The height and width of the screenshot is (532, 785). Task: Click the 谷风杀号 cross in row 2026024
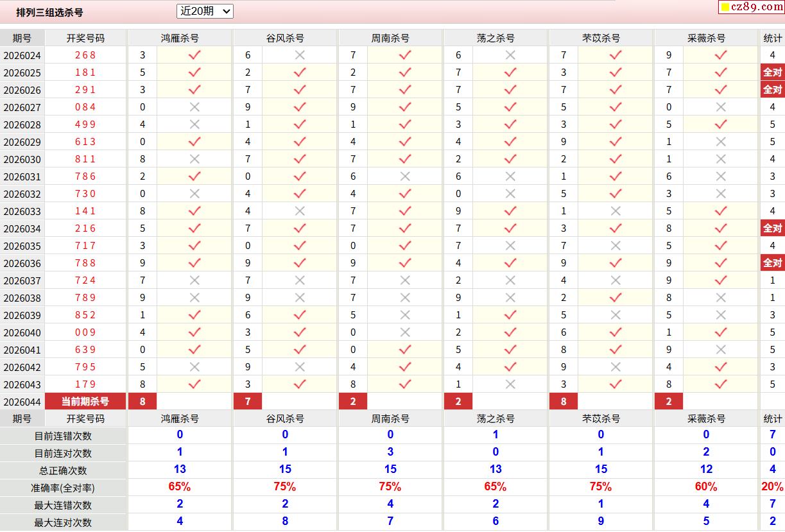click(300, 55)
